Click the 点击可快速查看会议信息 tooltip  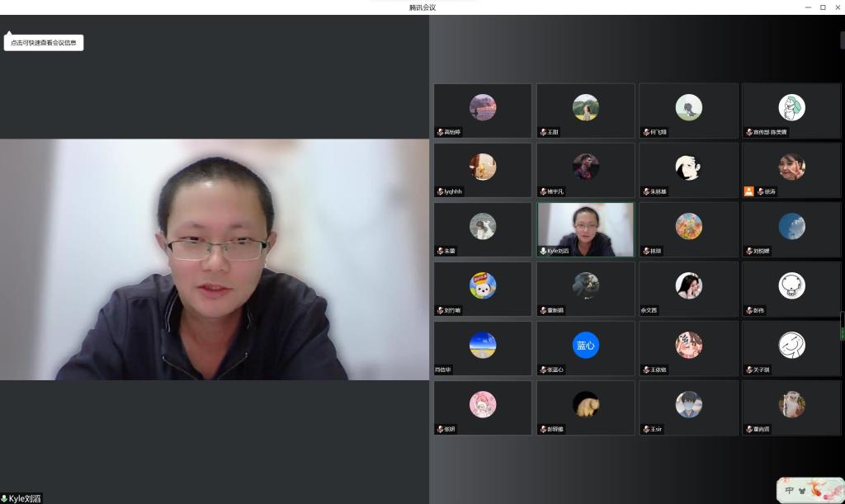tap(44, 43)
